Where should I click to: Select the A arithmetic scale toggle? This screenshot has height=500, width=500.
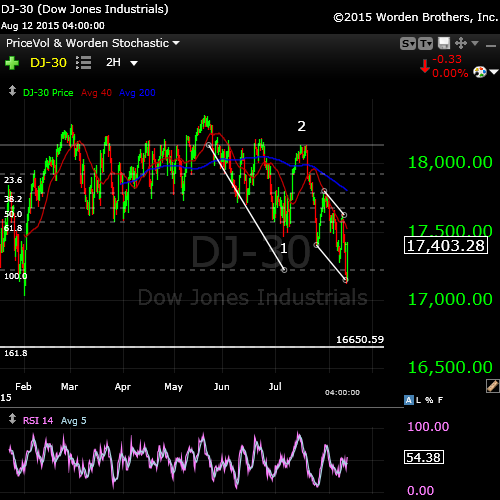tap(409, 400)
